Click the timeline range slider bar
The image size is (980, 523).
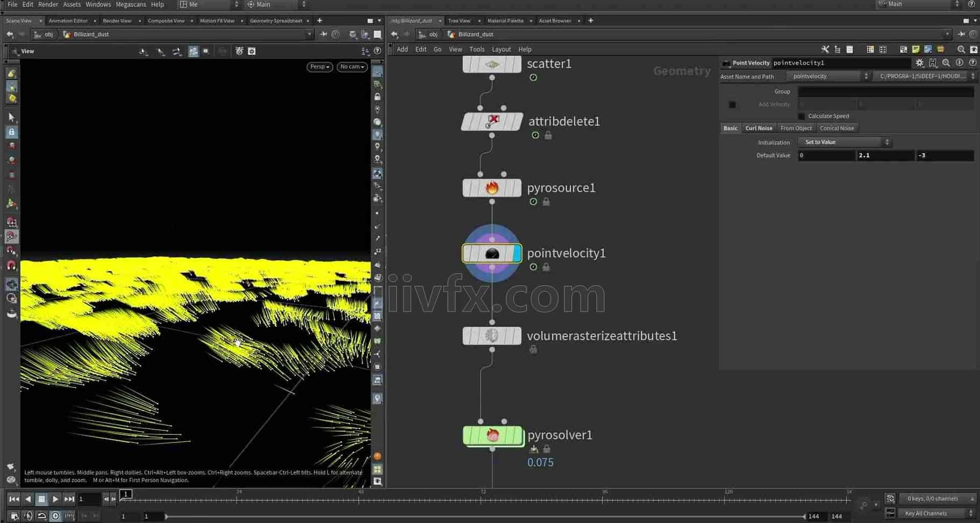[485, 517]
